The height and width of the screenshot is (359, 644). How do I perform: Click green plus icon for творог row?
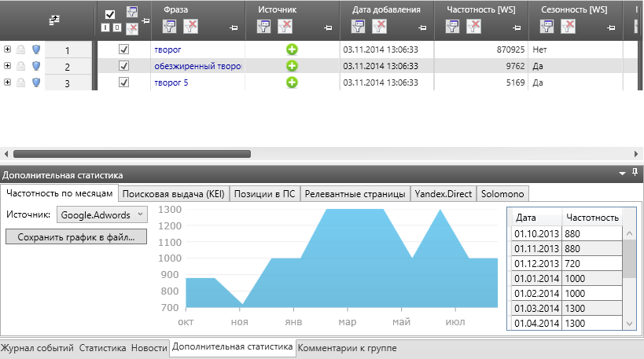pos(292,49)
